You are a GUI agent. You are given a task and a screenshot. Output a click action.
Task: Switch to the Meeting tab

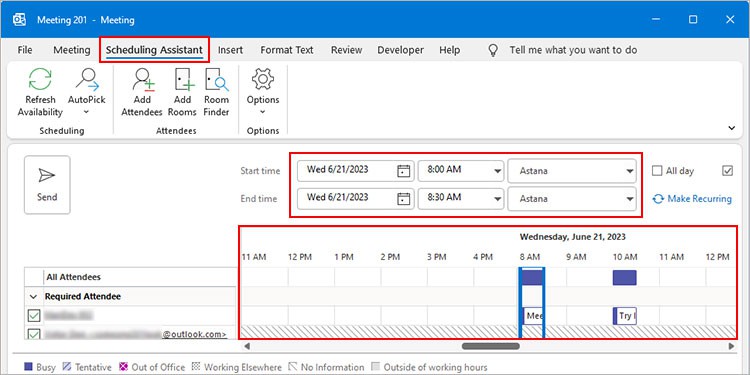coord(72,50)
